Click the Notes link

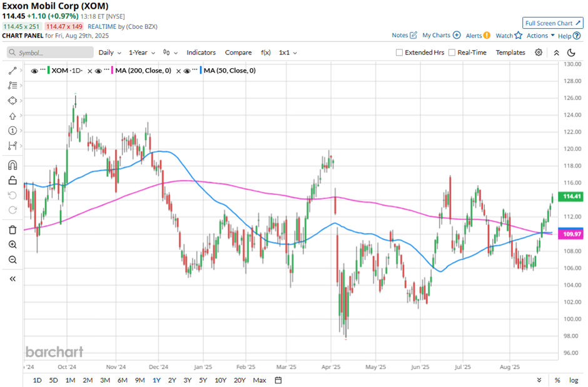tap(400, 35)
